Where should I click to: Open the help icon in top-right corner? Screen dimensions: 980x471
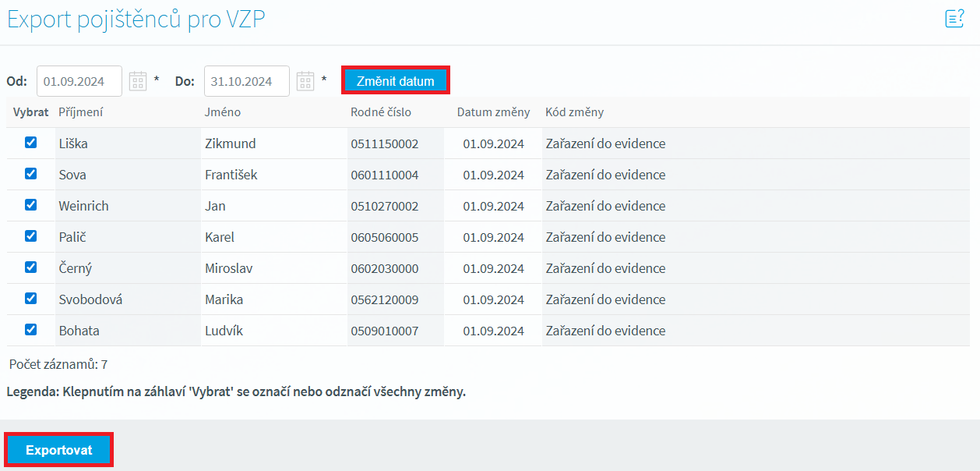point(954,19)
